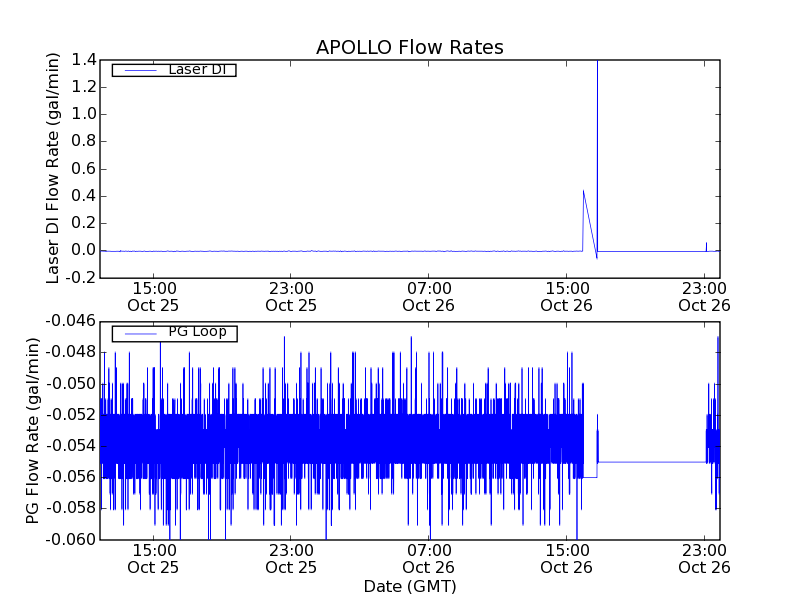The image size is (800, 600).
Task: Click the PG Flow Rate (gal/min) axis label
Action: (32, 431)
